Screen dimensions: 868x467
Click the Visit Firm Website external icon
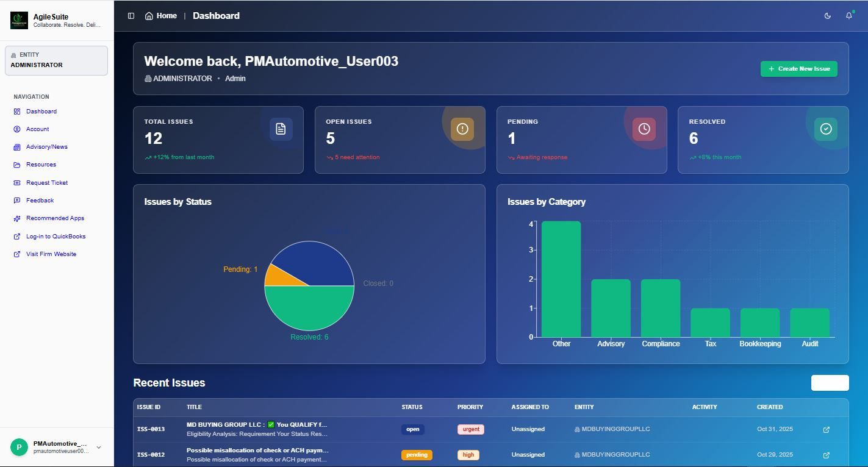pos(17,254)
